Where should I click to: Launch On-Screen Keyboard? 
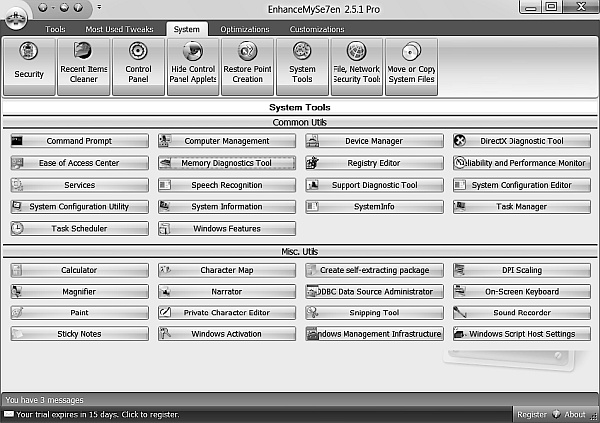coord(522,291)
